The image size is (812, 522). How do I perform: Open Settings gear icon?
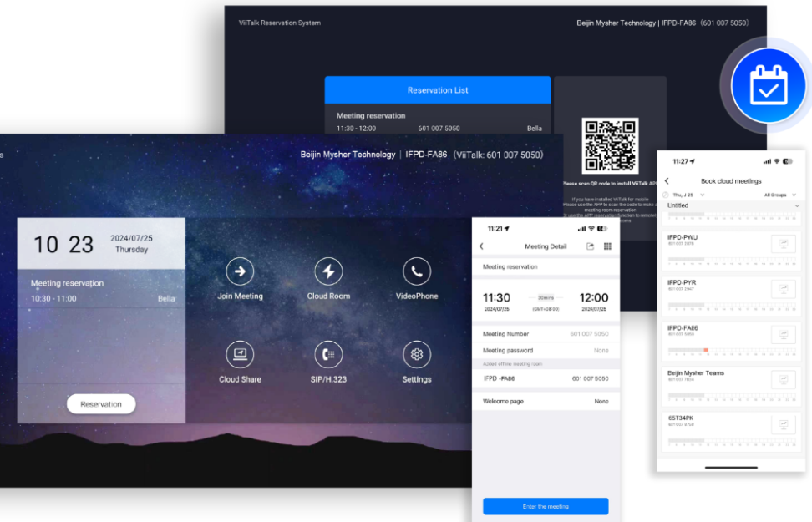pos(416,354)
